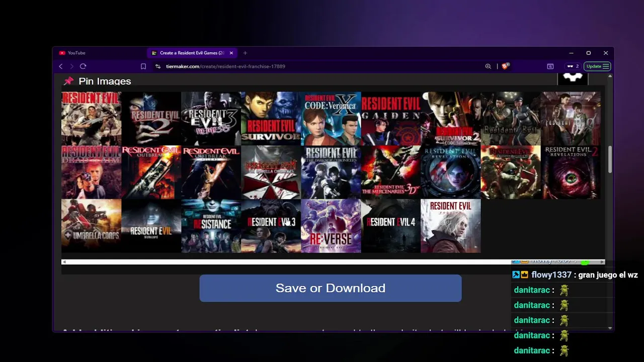Go back using browser back arrow
Screen dimensions: 644x362
click(61, 66)
